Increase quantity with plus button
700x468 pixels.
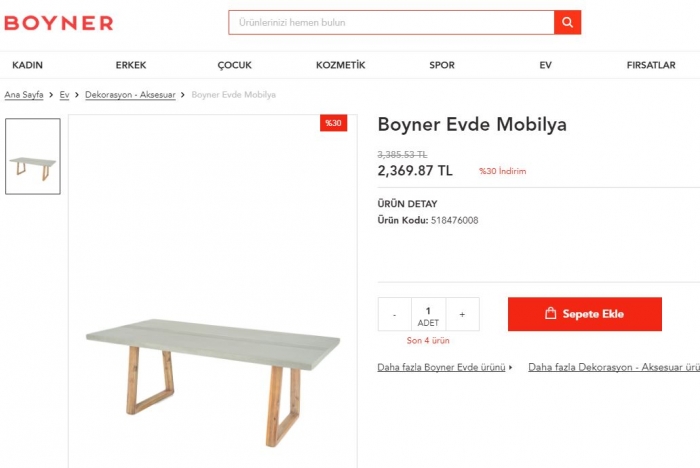[462, 314]
